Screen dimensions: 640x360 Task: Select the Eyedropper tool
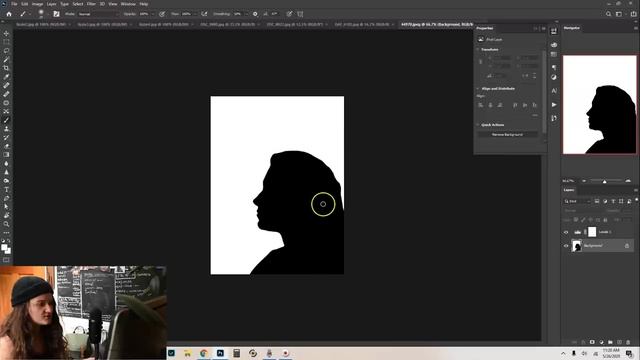click(x=6, y=77)
